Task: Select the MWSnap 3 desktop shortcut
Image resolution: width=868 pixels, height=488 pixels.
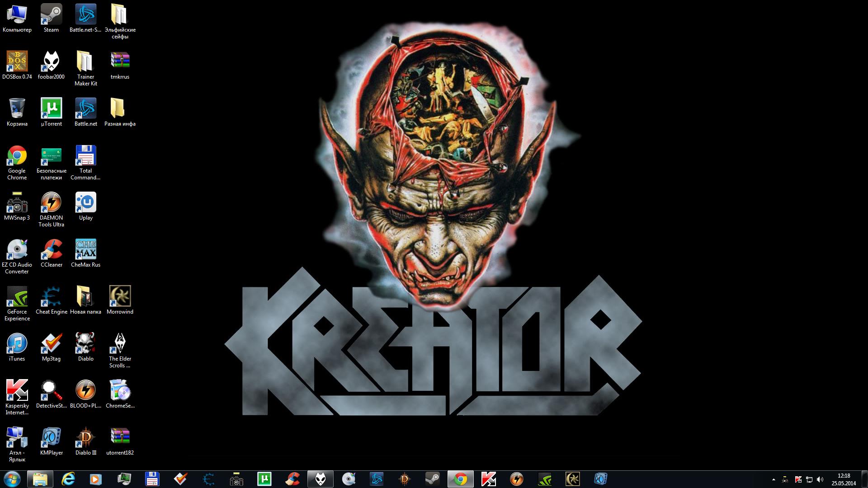Action: (x=17, y=207)
